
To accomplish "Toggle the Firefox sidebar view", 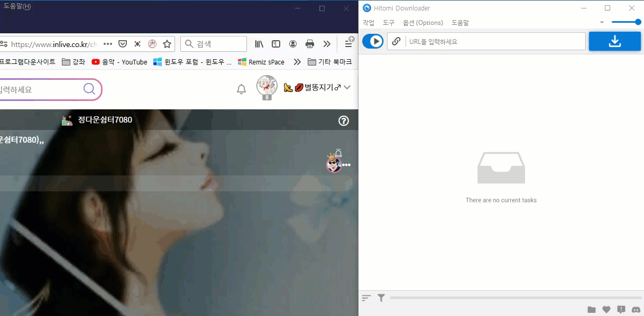I will click(x=275, y=44).
